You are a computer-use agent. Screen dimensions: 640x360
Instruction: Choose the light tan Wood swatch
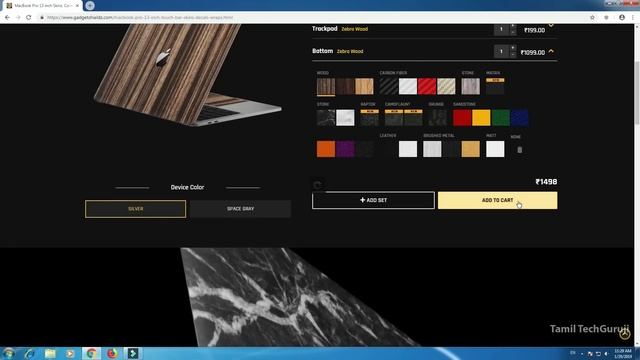tap(364, 87)
